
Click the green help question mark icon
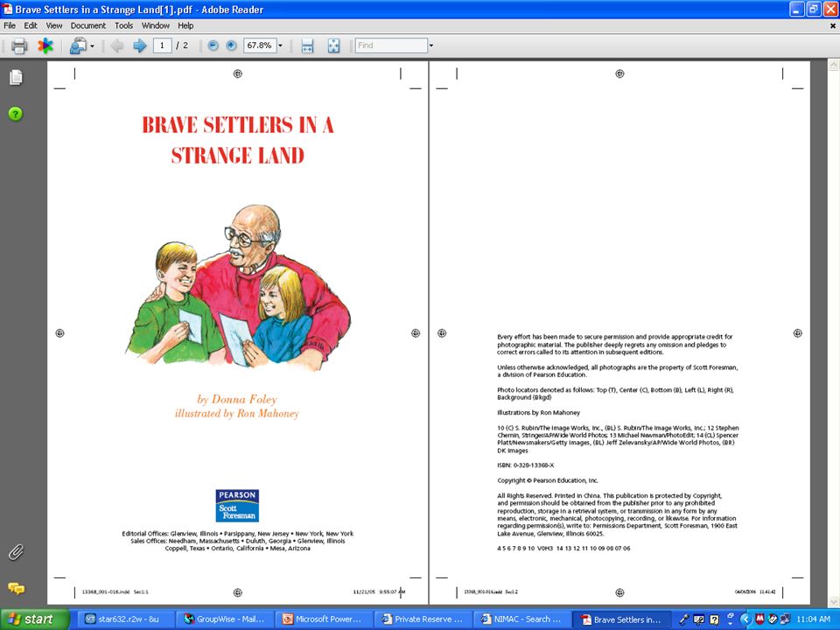[16, 114]
